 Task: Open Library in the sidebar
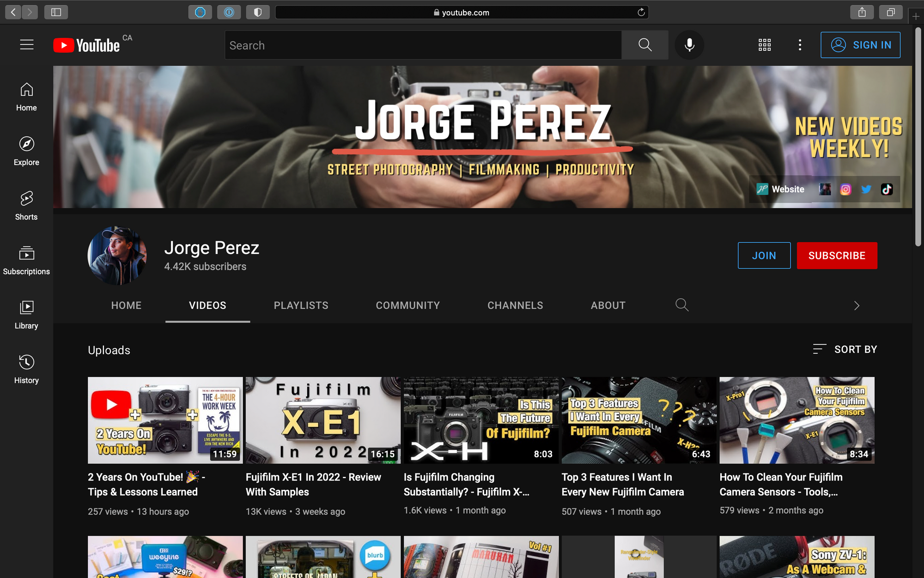click(x=26, y=315)
